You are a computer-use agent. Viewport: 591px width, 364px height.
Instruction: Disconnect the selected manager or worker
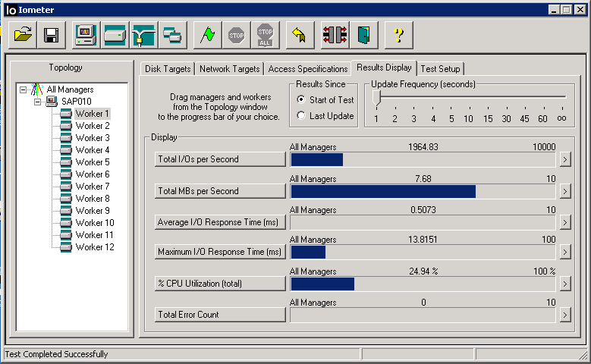pos(335,36)
